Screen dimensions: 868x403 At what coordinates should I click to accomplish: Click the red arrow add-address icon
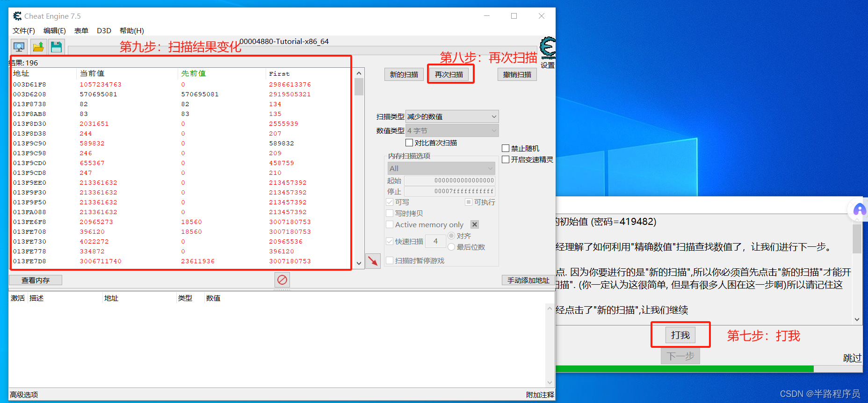tap(373, 261)
